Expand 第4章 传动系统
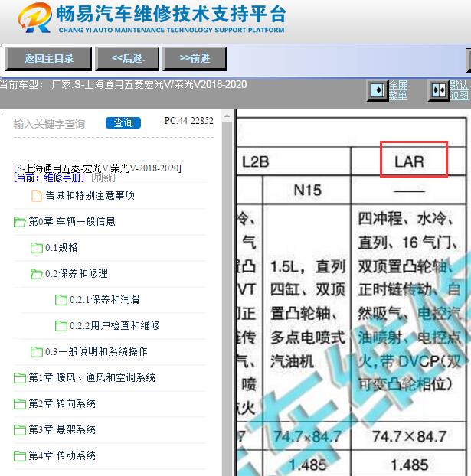 [62, 455]
